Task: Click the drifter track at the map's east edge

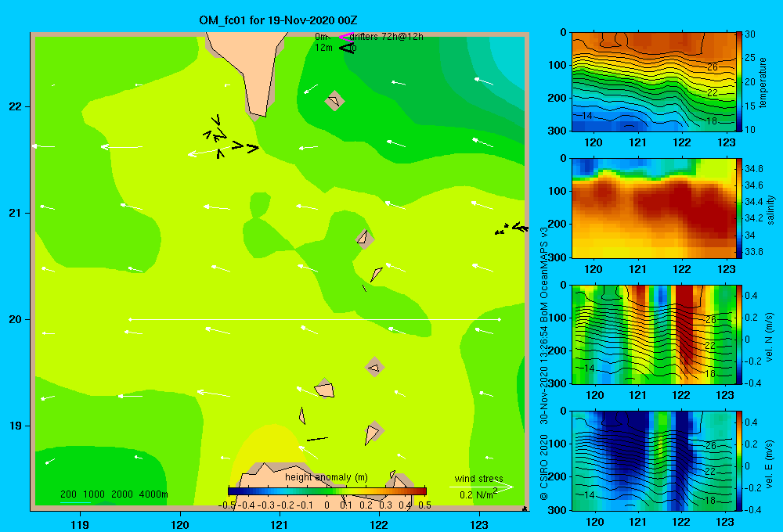Action: point(511,228)
